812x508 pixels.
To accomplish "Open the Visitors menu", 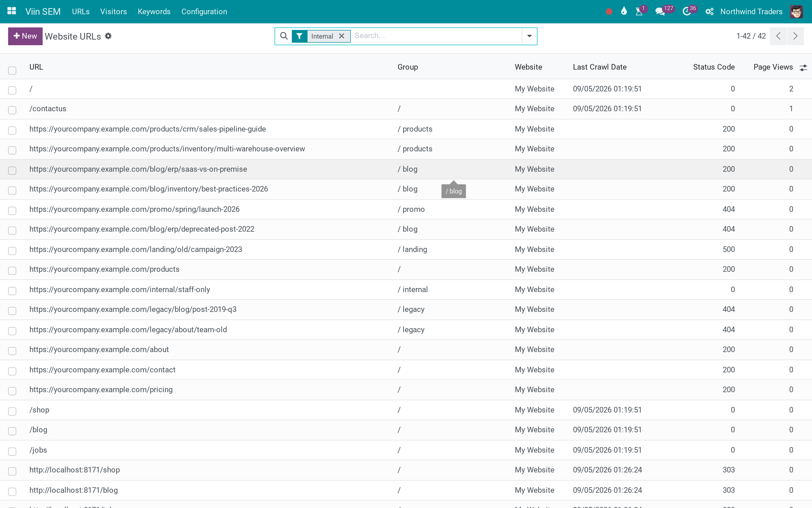I will pos(113,12).
